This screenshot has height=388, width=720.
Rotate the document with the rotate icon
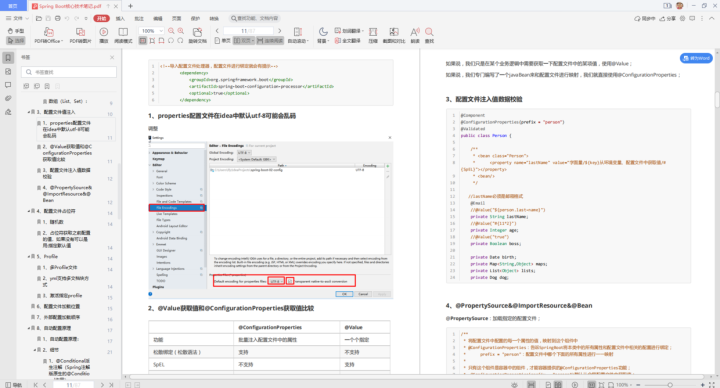(x=197, y=35)
